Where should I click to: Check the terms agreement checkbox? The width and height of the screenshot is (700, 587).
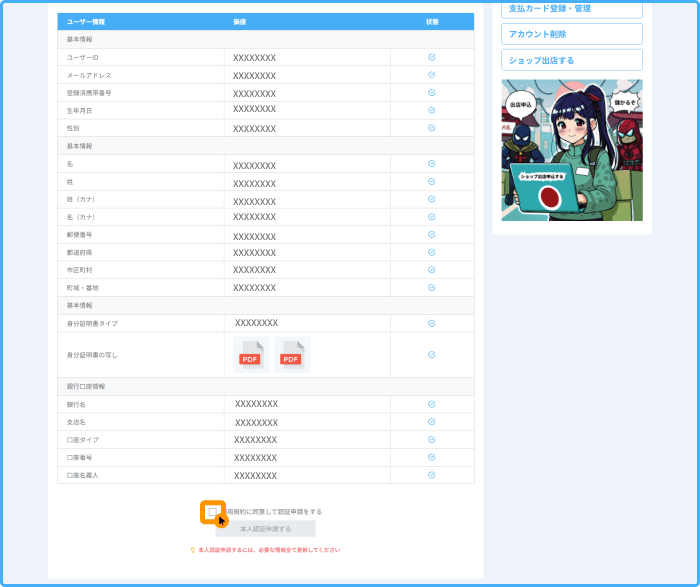tap(212, 511)
